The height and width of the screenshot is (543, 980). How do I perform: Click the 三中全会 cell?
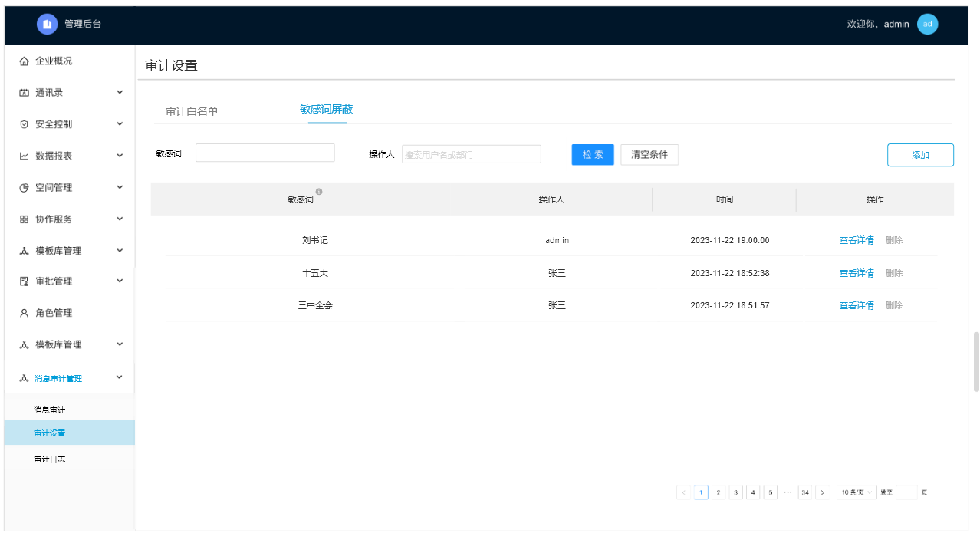[x=315, y=305]
